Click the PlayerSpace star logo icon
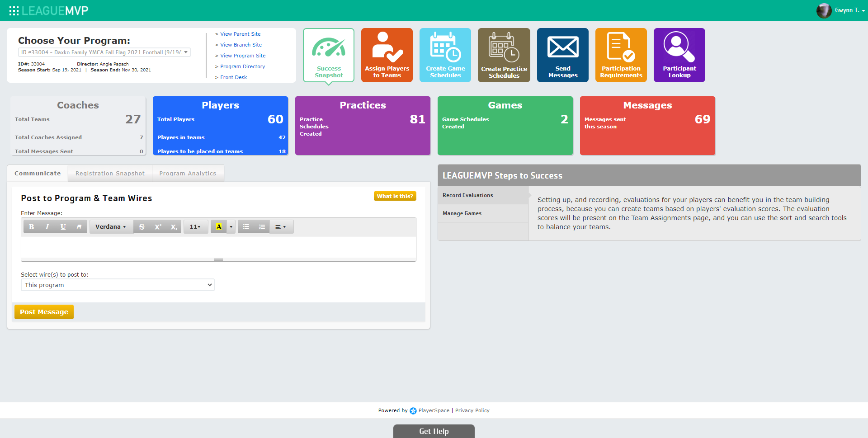 (x=413, y=411)
